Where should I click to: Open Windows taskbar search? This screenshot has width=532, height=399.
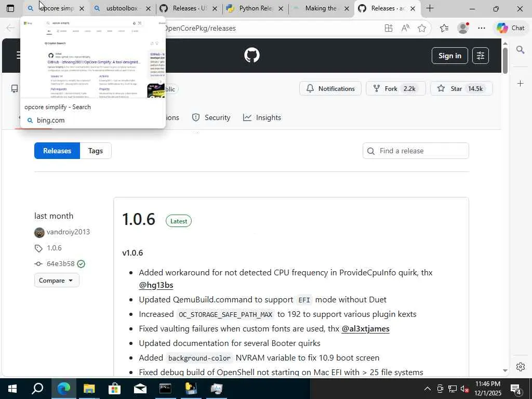pos(37,389)
